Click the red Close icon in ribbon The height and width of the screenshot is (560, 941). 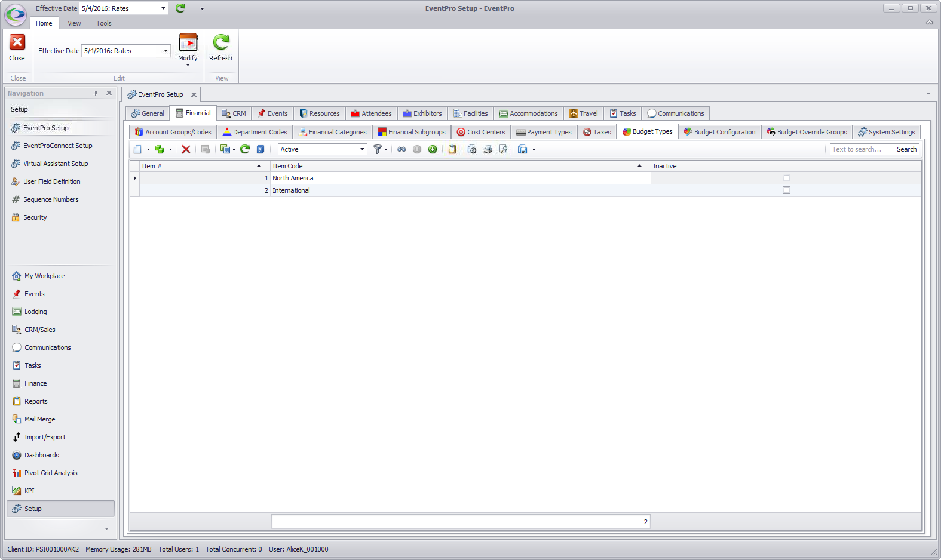[x=17, y=42]
